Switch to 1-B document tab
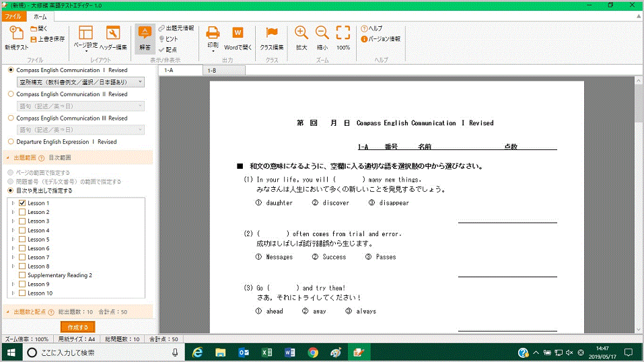644x362 pixels. pyautogui.click(x=224, y=71)
